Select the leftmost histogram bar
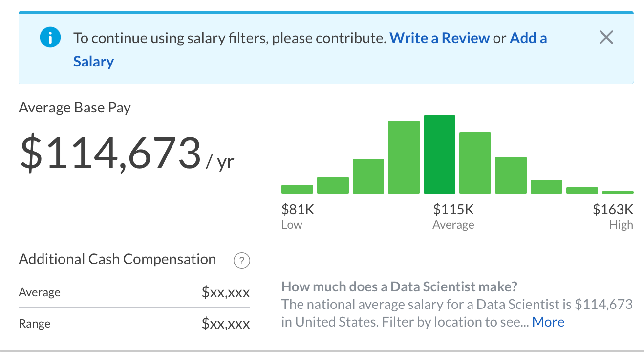This screenshot has width=644, height=352. (297, 188)
